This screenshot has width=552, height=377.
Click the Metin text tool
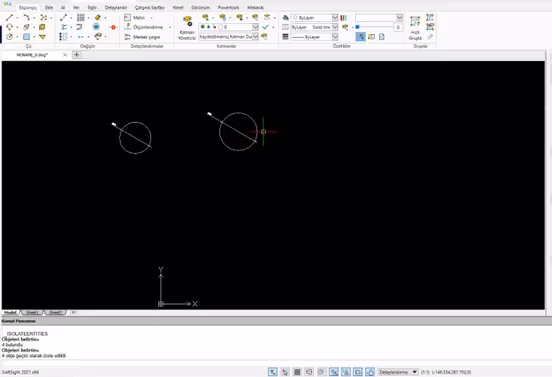[x=135, y=17]
